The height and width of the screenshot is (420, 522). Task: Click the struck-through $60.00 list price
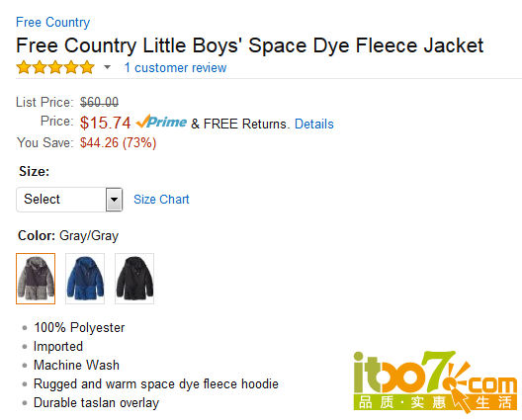(99, 102)
